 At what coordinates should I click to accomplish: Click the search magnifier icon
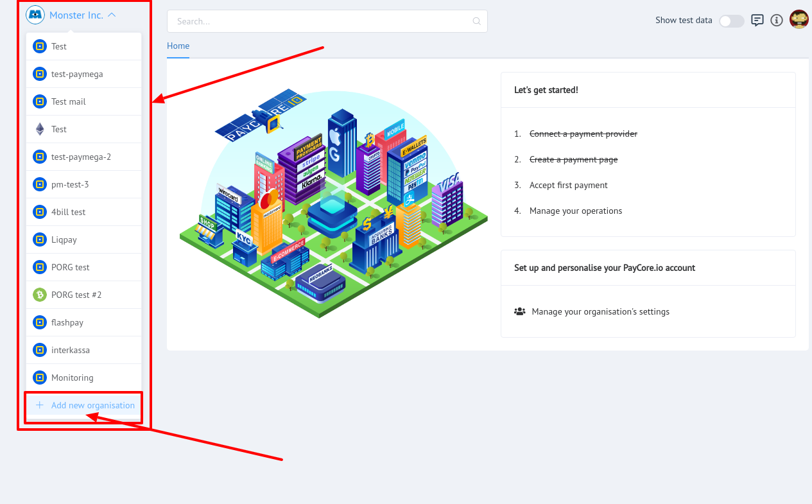476,21
